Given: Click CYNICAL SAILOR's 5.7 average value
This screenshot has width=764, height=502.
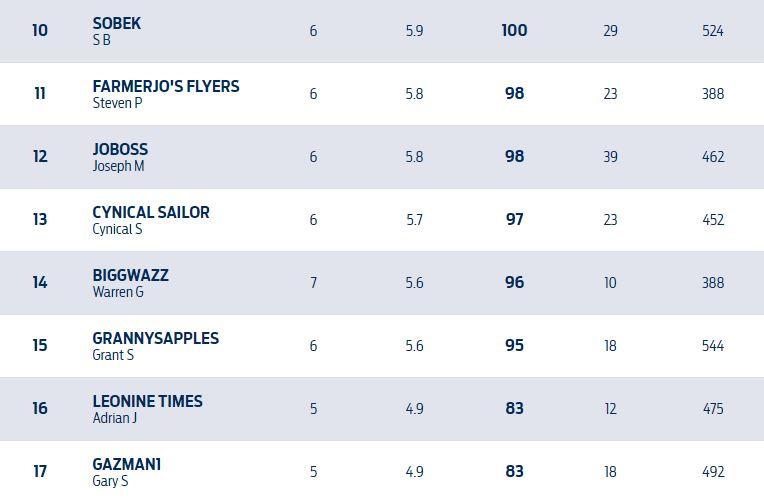Looking at the screenshot, I should coord(414,220).
